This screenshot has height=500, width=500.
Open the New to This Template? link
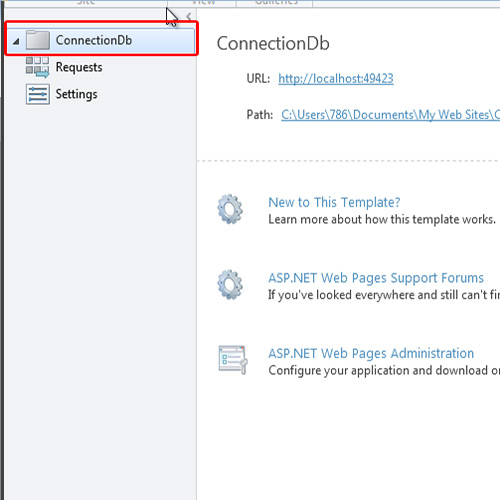point(334,202)
